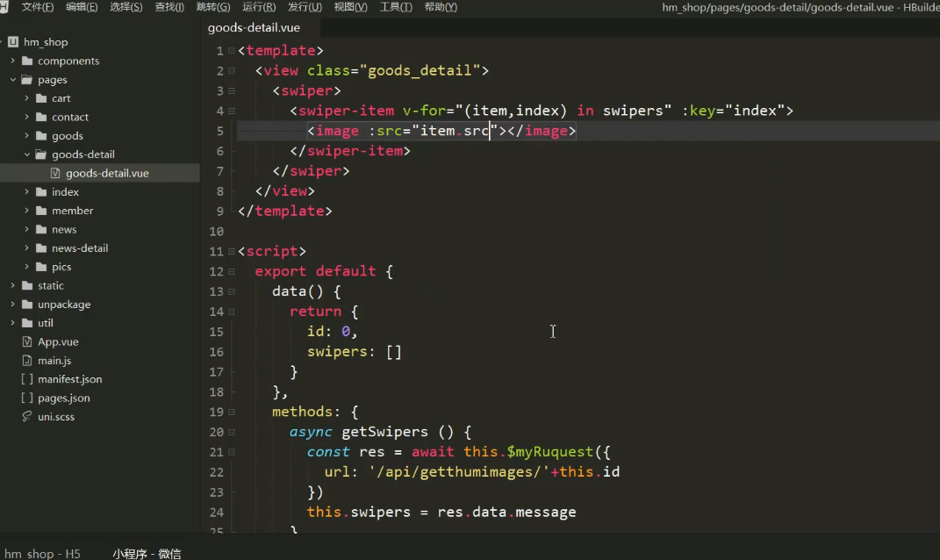Expand the news folder arrow
The width and height of the screenshot is (940, 560).
26,229
